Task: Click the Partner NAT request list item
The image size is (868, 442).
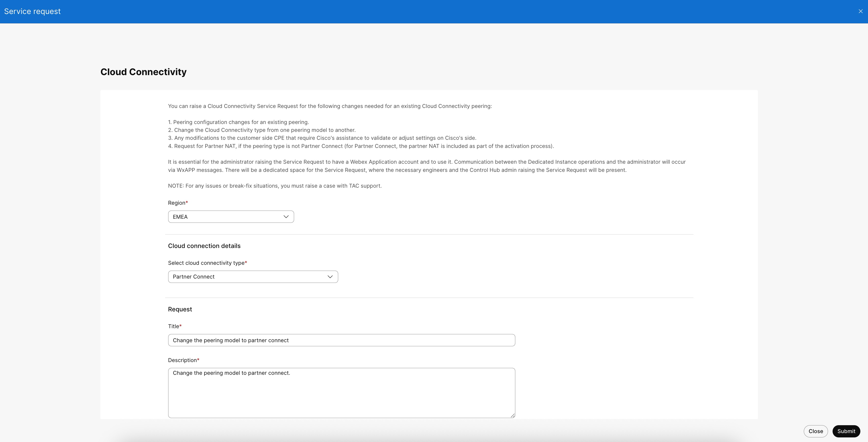Action: point(361,146)
